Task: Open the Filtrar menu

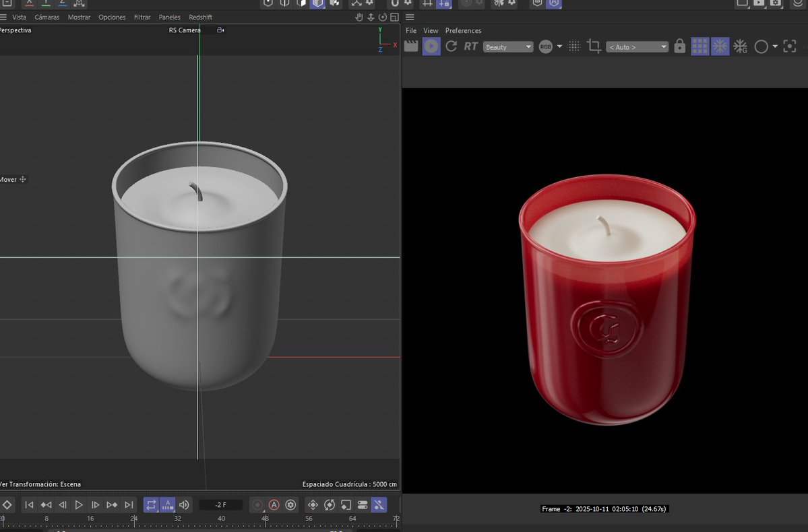Action: coord(142,17)
